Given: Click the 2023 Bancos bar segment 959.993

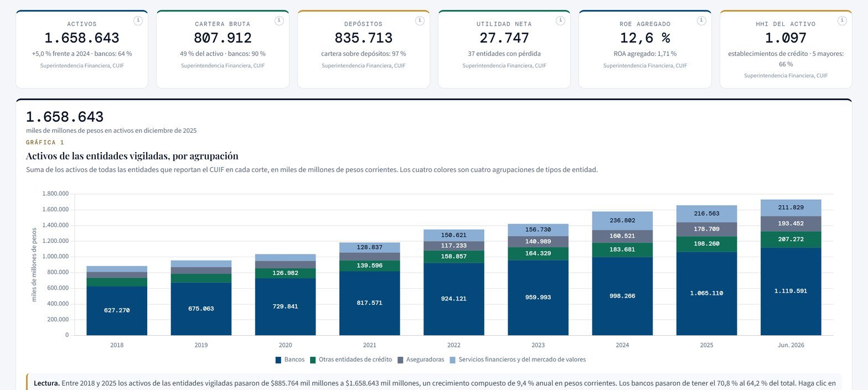Looking at the screenshot, I should [538, 298].
